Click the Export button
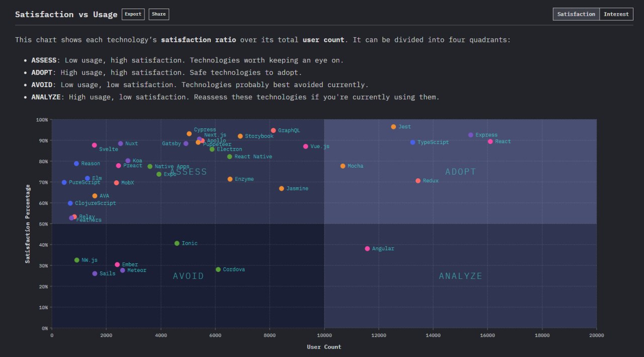The width and height of the screenshot is (644, 357). click(x=133, y=14)
